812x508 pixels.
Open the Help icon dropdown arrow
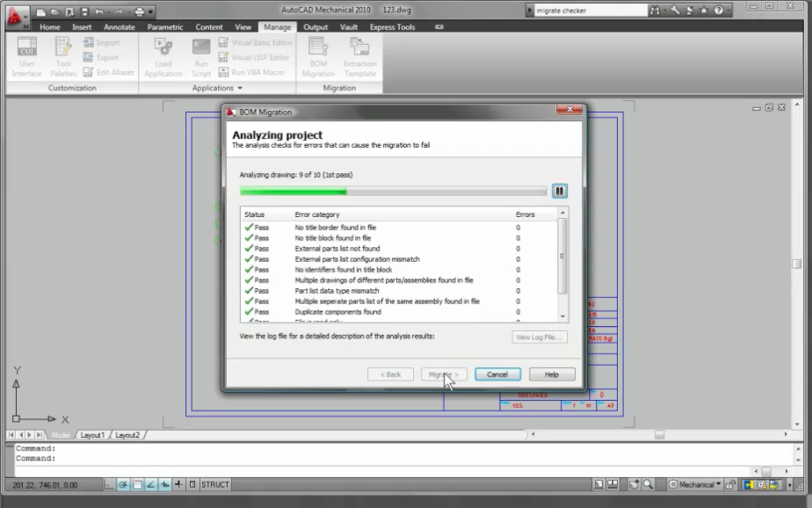(x=728, y=11)
